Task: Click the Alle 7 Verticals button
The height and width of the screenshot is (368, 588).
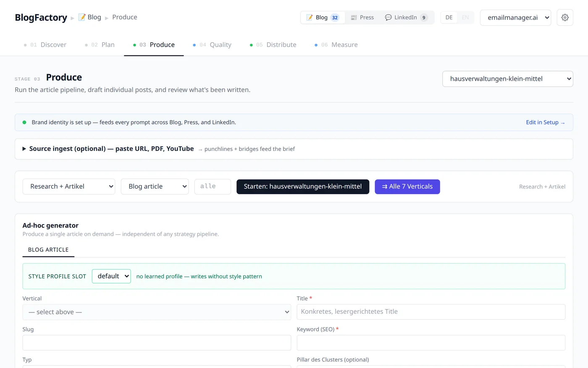Action: coord(407,187)
